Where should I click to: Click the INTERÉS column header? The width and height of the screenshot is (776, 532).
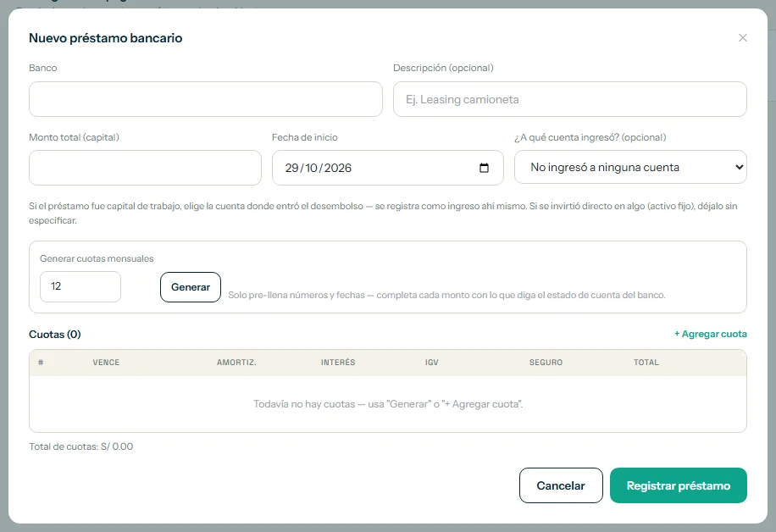point(338,363)
